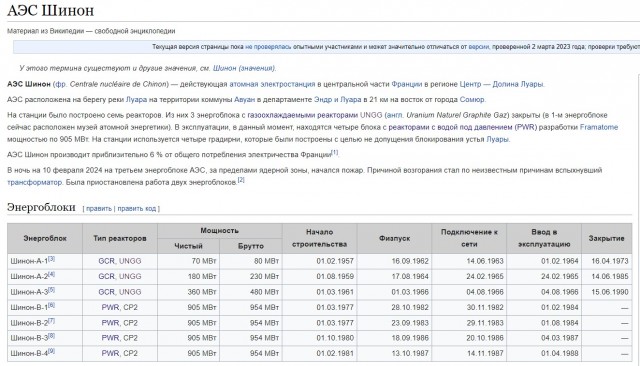Click the 'Брутто' sub-header
The width and height of the screenshot is (640, 366).
point(251,246)
